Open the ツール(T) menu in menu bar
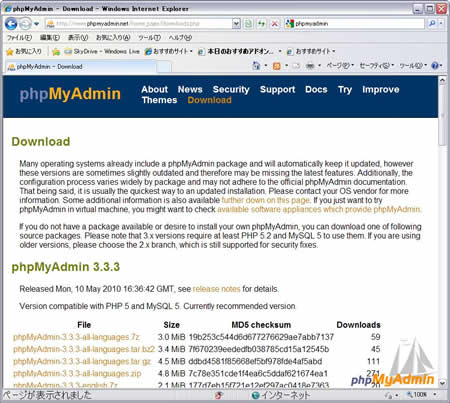The image size is (450, 403). [149, 38]
